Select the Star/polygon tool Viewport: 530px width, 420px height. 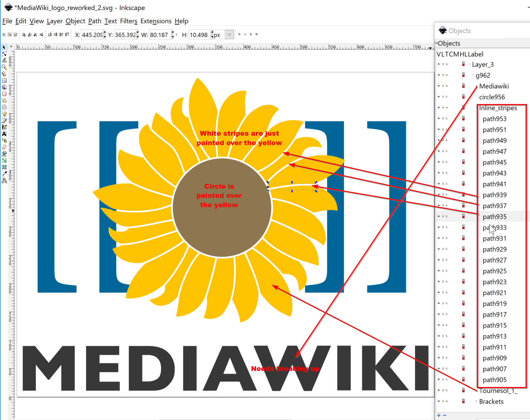coord(4,100)
